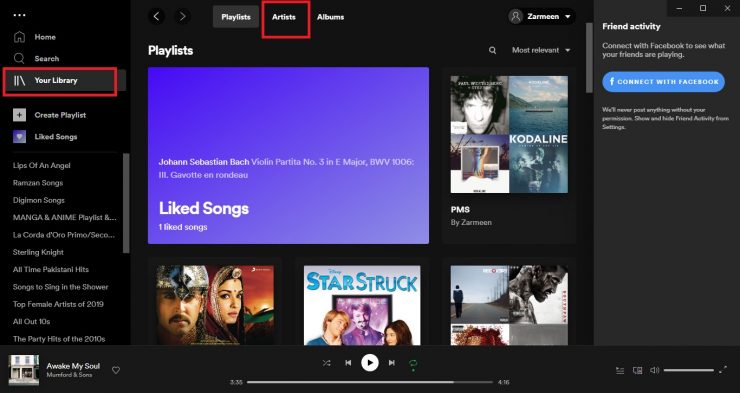Click Awake My Soul song title
This screenshot has width=740, height=393.
click(x=73, y=366)
